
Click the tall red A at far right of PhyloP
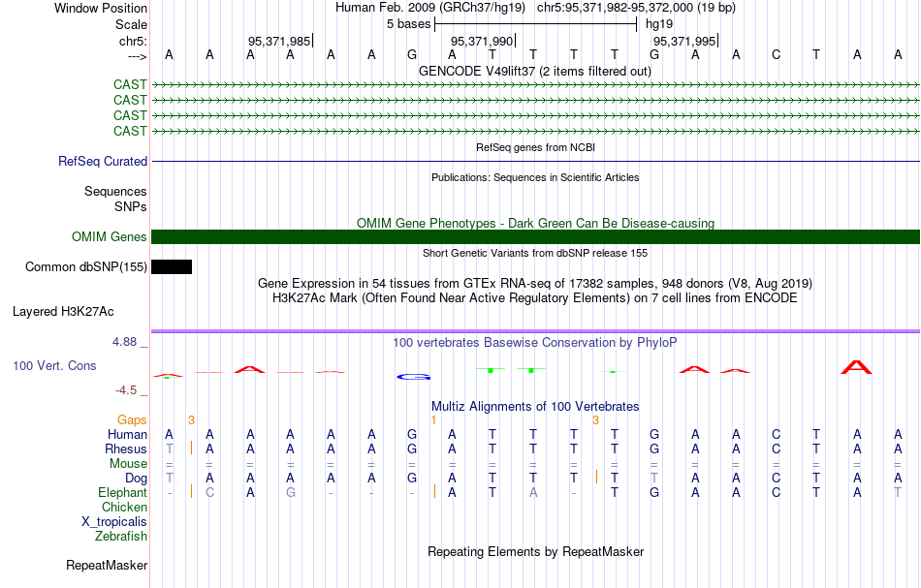[856, 367]
